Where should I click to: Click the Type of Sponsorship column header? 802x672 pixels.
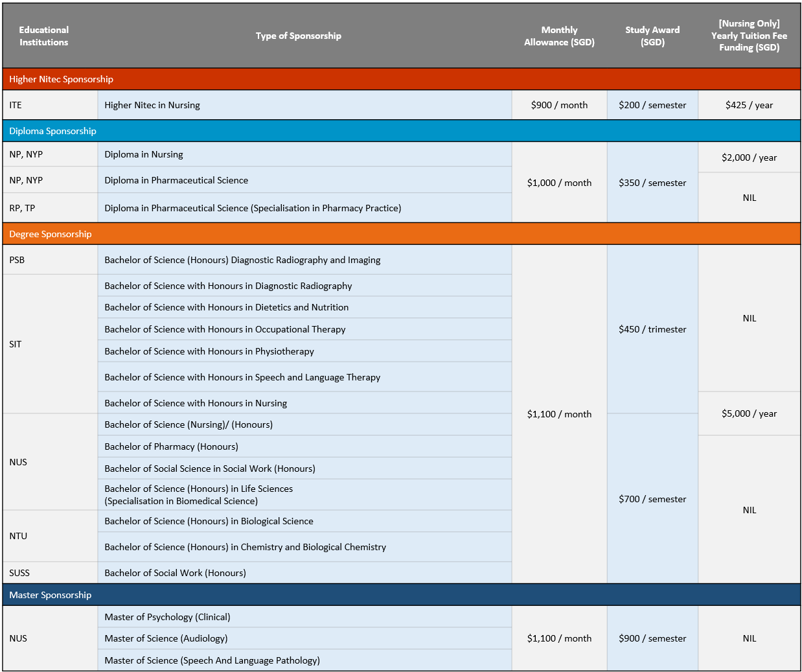(298, 36)
